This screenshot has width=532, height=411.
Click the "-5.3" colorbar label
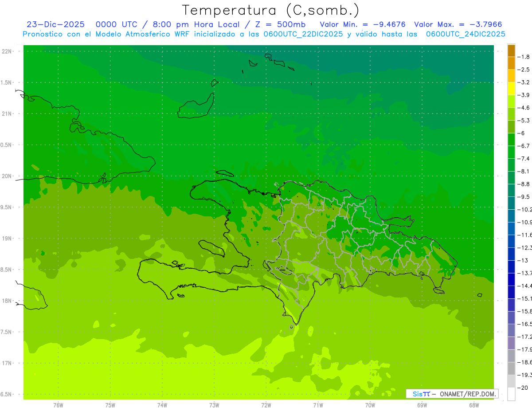(524, 120)
